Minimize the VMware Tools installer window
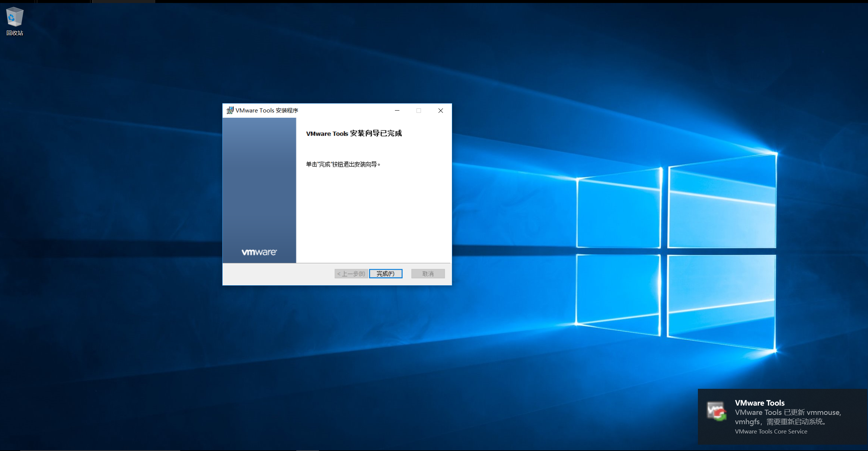Viewport: 868px width, 451px height. click(x=397, y=111)
